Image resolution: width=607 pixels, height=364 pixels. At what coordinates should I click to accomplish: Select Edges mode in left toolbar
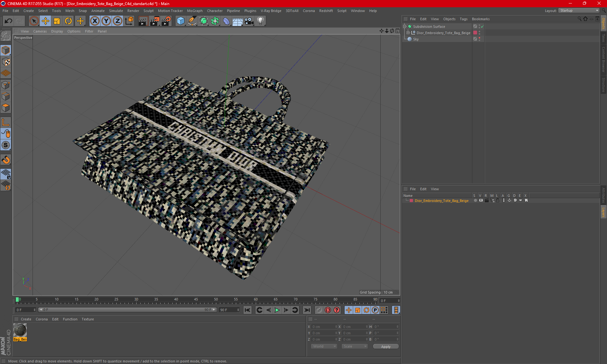6,96
